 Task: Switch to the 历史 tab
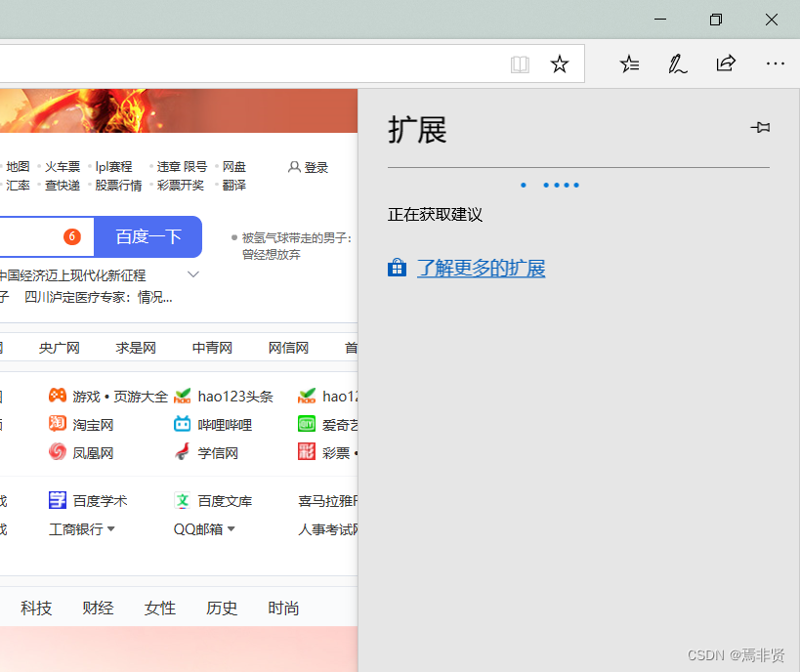(x=222, y=609)
